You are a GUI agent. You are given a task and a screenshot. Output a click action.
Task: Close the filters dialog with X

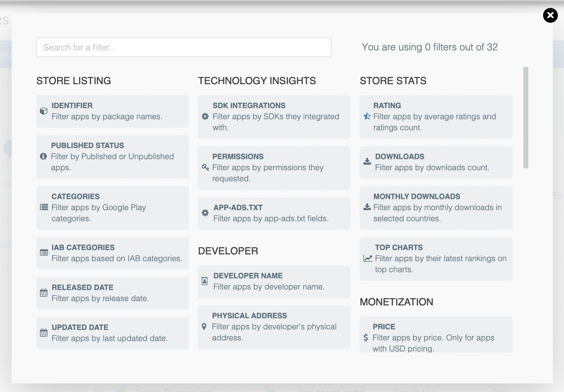[x=550, y=15]
